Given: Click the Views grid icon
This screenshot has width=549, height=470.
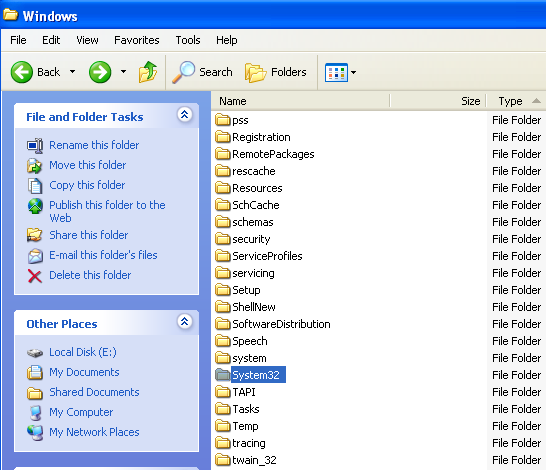Looking at the screenshot, I should [x=336, y=72].
